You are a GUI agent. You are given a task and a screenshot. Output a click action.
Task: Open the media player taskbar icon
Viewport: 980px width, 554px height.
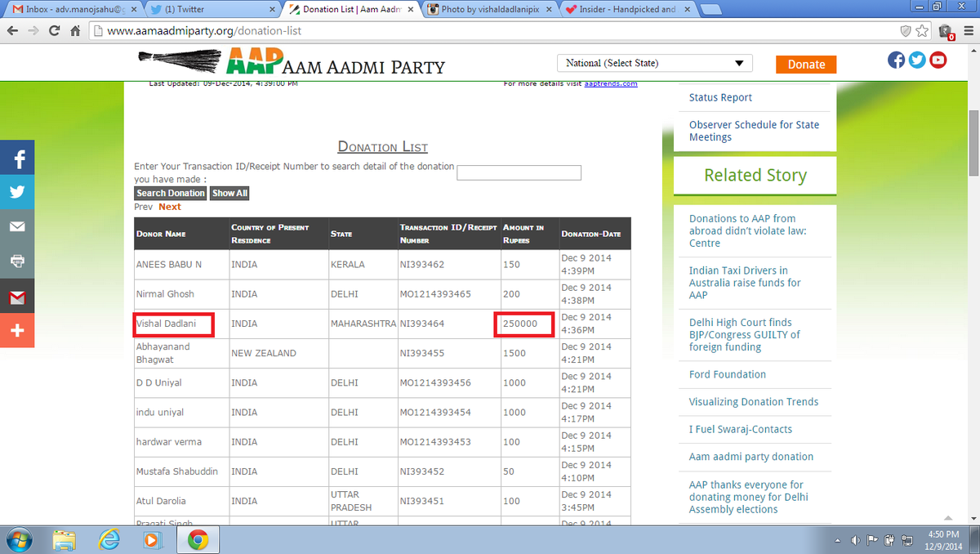pyautogui.click(x=153, y=540)
